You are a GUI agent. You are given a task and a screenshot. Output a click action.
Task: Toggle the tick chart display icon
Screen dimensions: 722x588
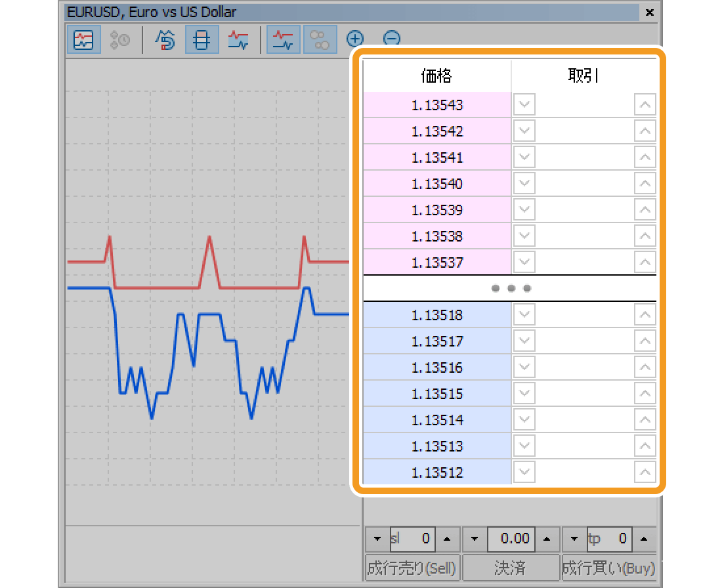click(x=83, y=39)
